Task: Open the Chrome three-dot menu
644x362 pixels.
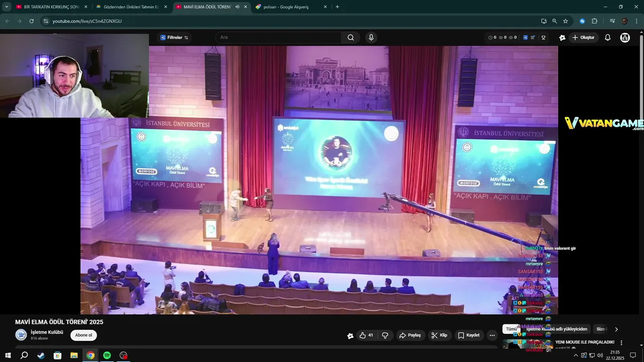Action: click(636, 21)
